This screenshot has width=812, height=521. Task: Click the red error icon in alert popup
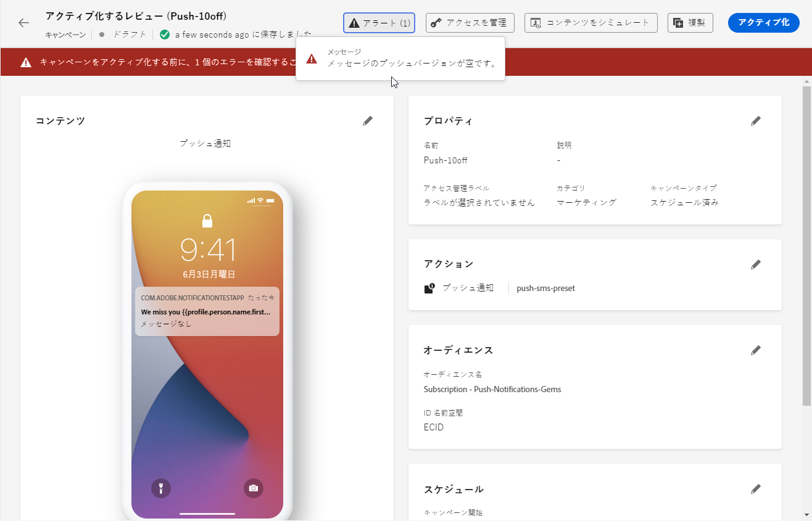[312, 59]
